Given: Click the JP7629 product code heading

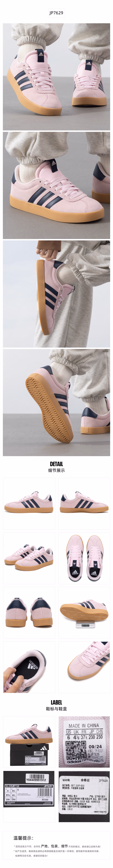Looking at the screenshot, I should 56,13.
